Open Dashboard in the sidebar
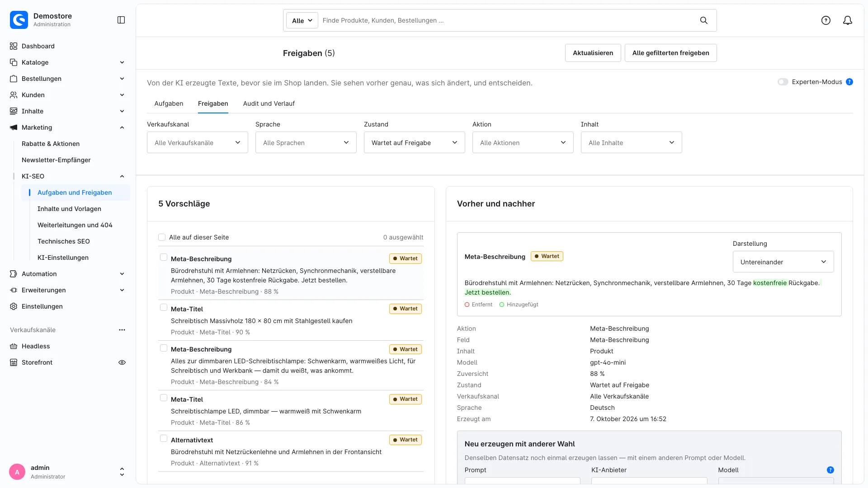868x488 pixels. (x=38, y=46)
